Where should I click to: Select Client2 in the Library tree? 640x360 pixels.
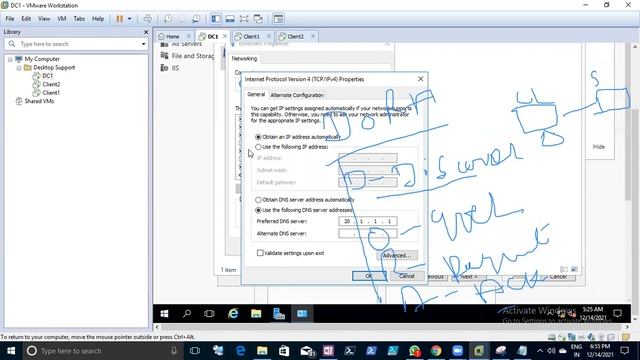click(51, 84)
